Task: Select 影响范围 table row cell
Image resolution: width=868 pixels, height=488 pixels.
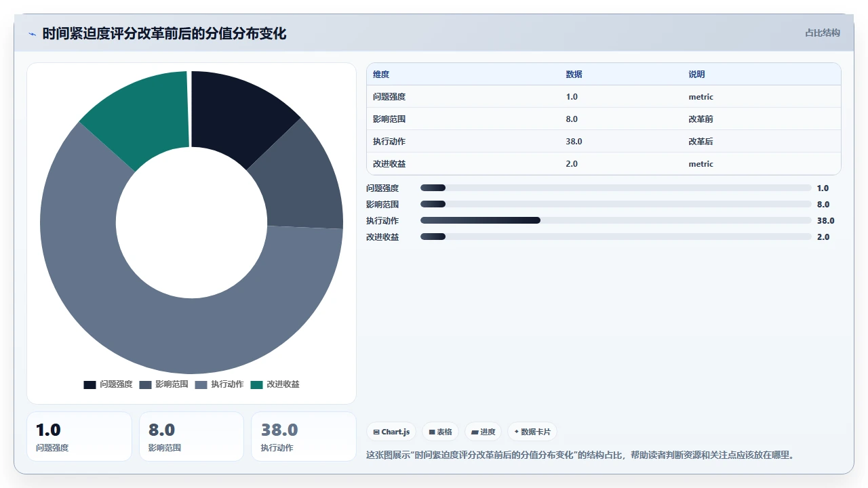Action: [389, 119]
